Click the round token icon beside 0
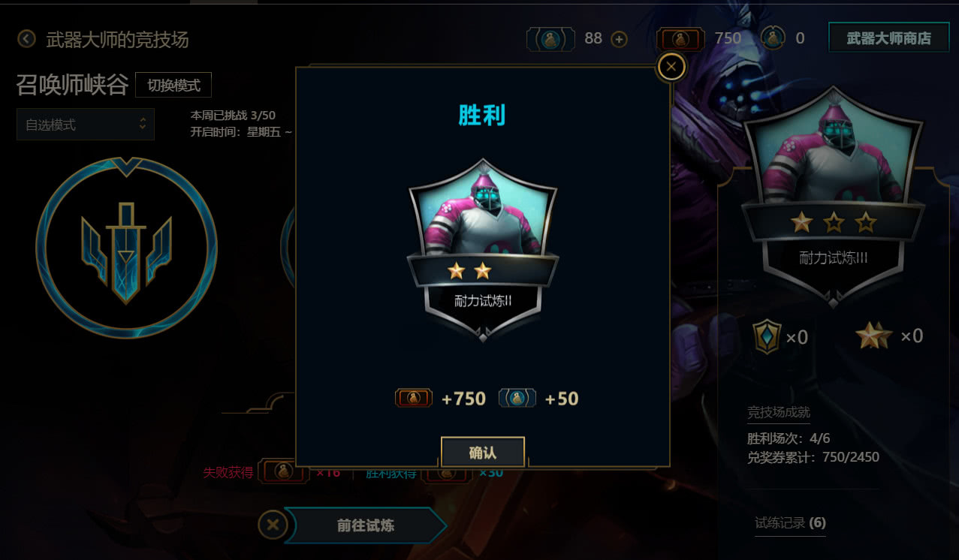The height and width of the screenshot is (560, 959). coord(773,38)
